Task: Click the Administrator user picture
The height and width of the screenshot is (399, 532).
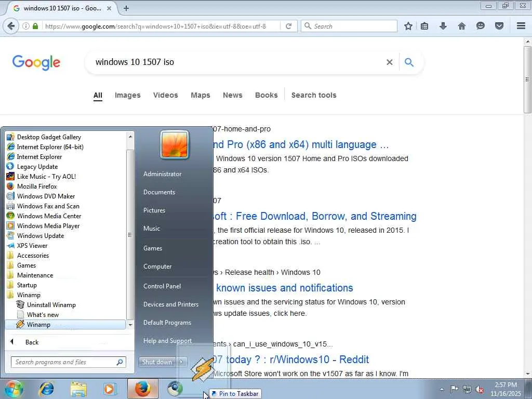Action: click(x=175, y=145)
